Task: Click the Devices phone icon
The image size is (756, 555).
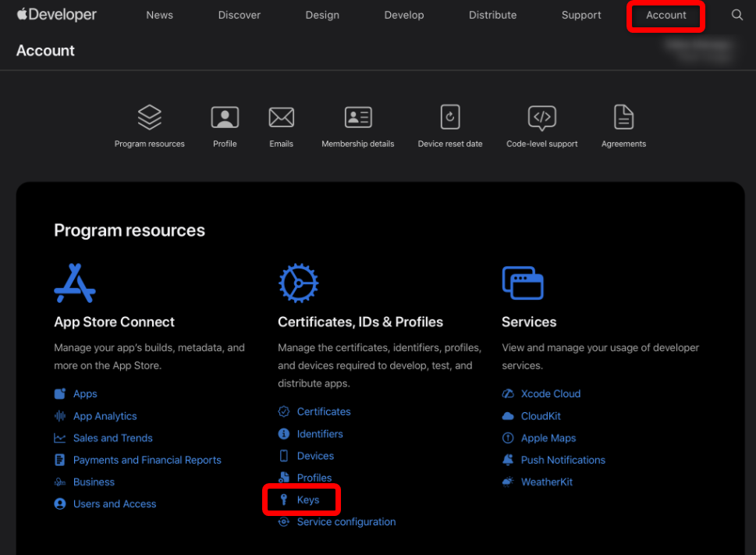Action: (x=284, y=456)
